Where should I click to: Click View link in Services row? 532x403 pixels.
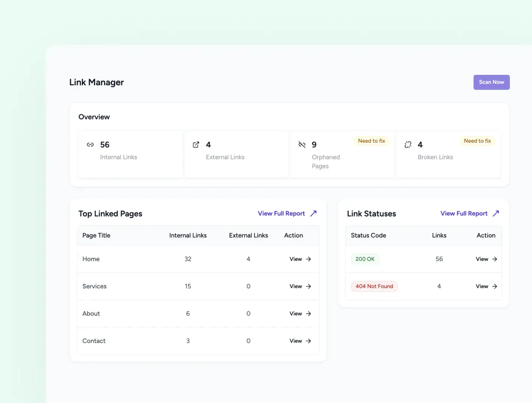(x=296, y=286)
